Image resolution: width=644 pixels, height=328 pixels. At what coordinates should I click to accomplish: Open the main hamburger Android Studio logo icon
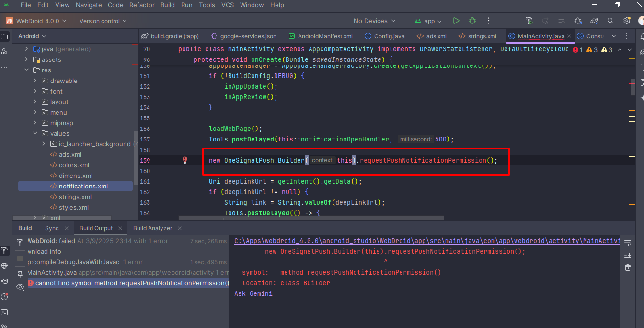[6, 5]
